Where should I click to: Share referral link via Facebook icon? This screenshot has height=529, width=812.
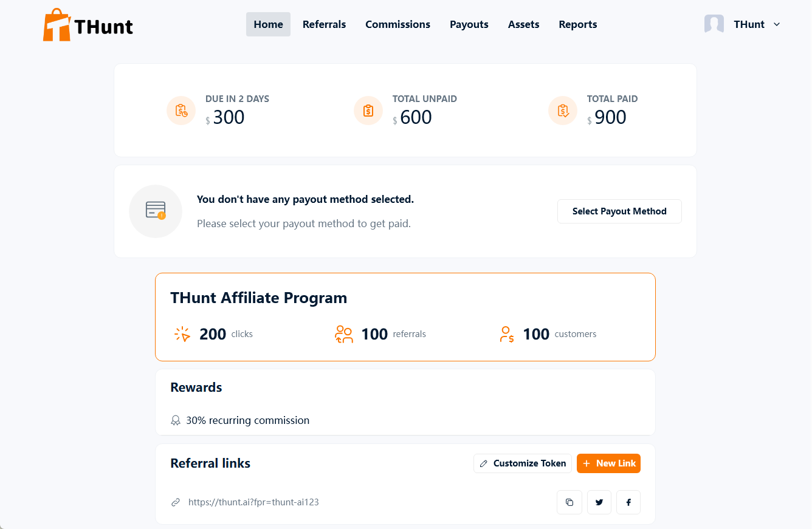click(x=628, y=502)
